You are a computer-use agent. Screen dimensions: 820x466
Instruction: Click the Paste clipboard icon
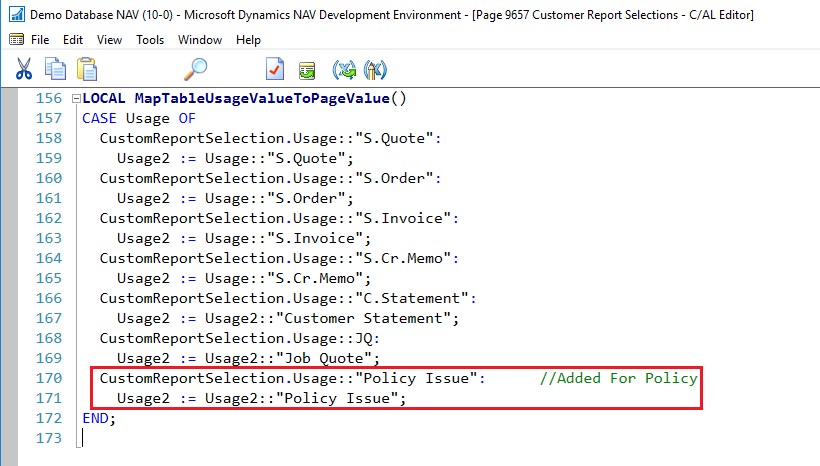87,69
